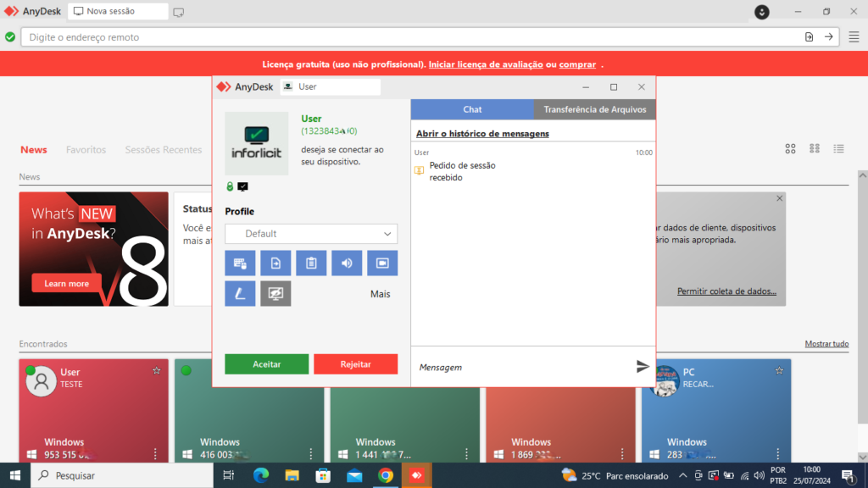
Task: Open the Windows Start menu
Action: click(15, 475)
